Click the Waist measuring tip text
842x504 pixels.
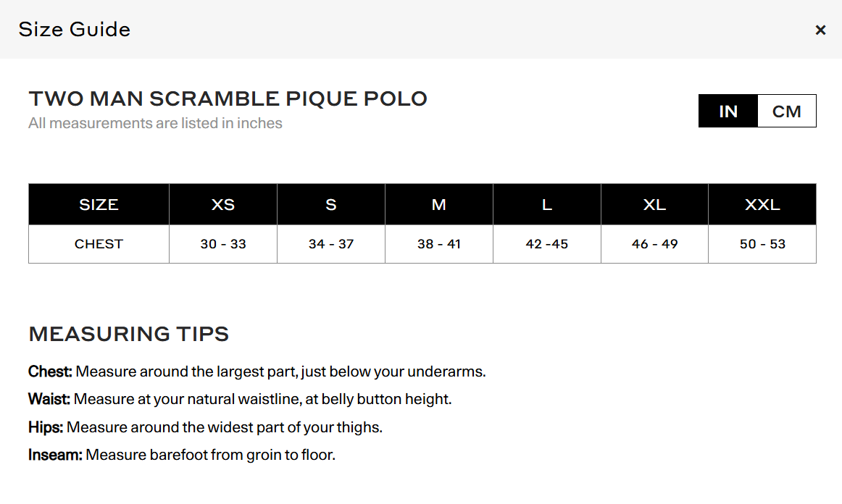click(240, 399)
